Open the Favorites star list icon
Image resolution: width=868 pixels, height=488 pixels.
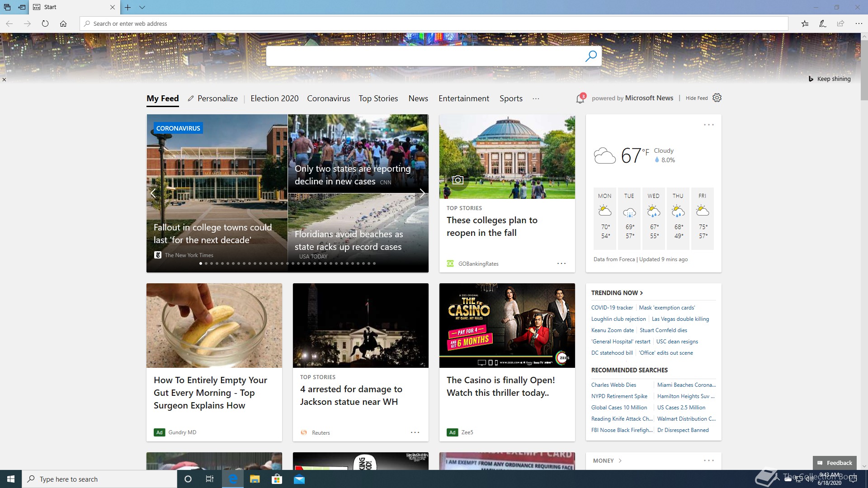[805, 23]
